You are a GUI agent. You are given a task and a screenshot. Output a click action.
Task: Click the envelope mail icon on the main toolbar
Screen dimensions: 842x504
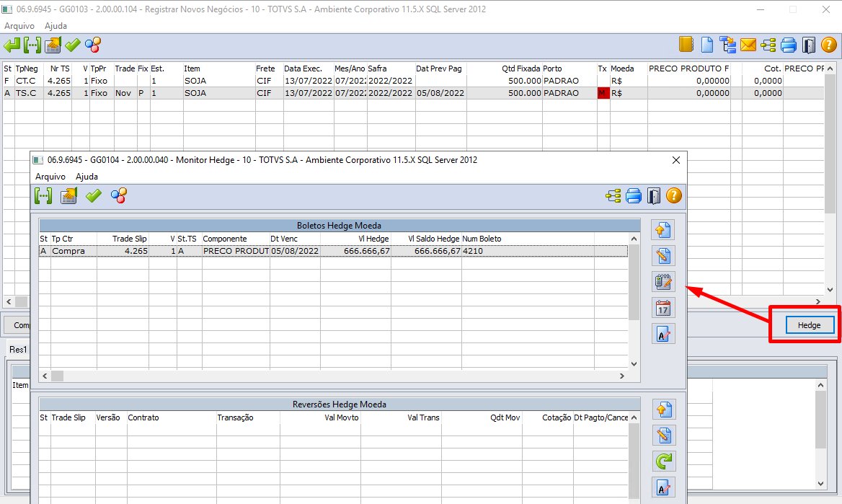tap(748, 44)
